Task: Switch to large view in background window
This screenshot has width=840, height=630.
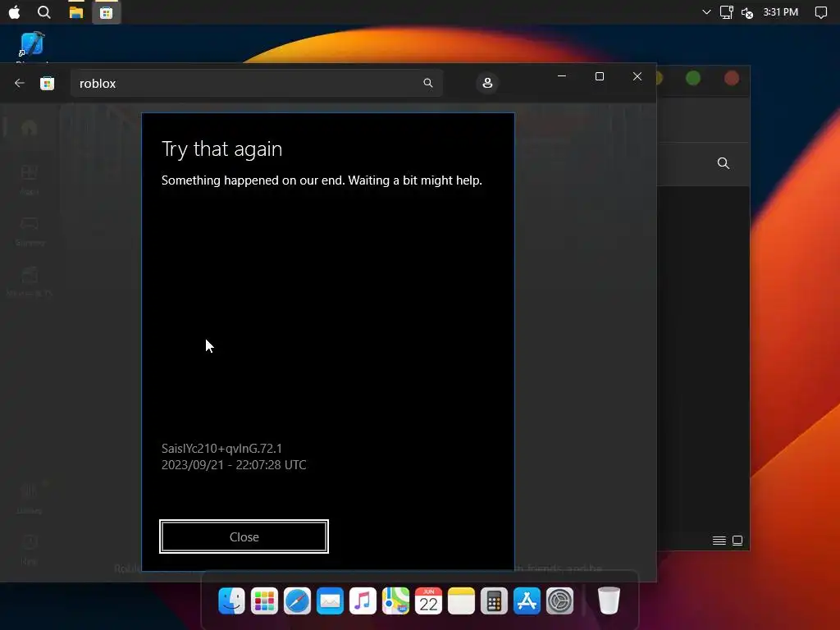Action: pos(737,541)
